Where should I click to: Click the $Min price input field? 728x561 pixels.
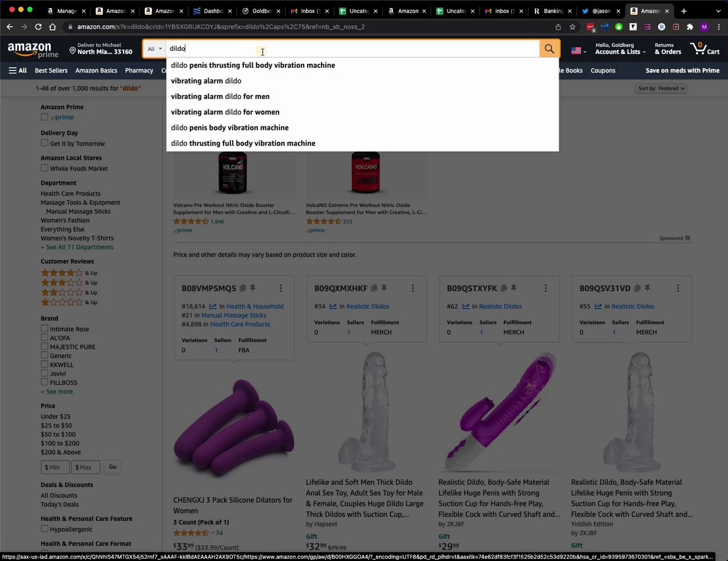point(55,467)
